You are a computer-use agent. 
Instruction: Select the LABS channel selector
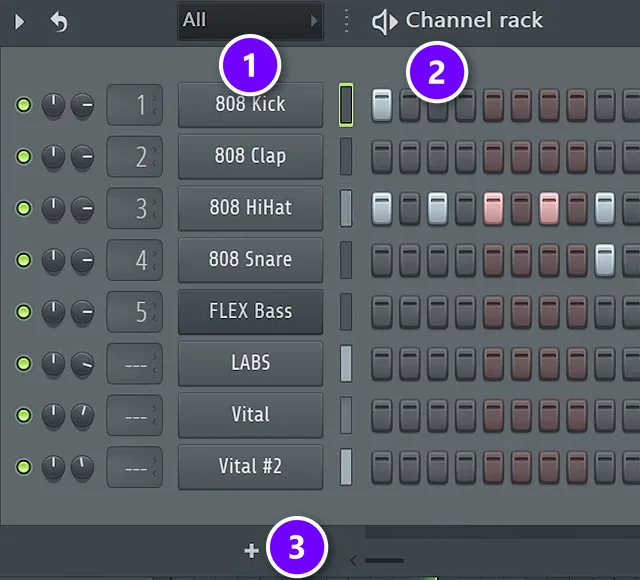(x=346, y=363)
